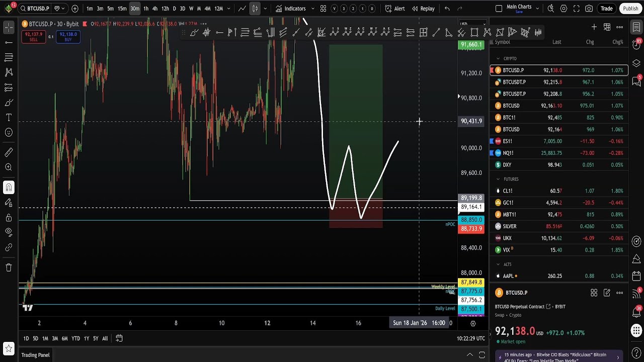Select the emoji icons tool
Viewport: 644px width, 362px height.
click(9, 132)
